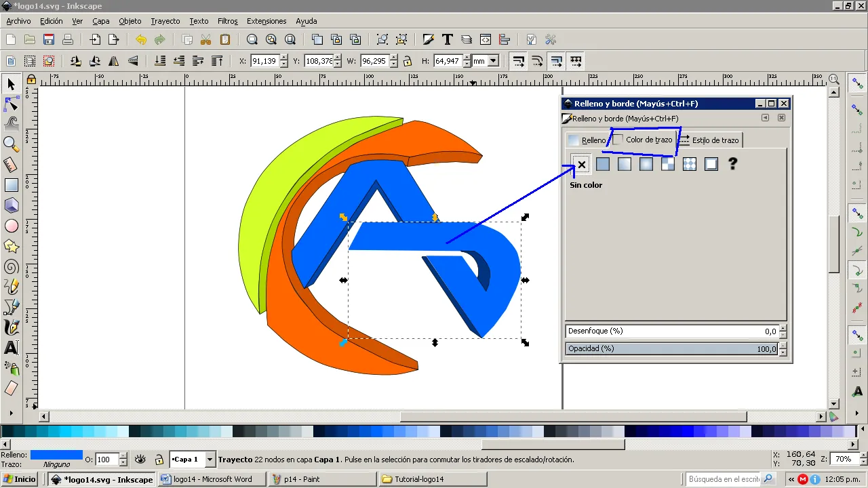Select the Zoom magnifier tool
Screen dimensions: 868x488
[11, 144]
